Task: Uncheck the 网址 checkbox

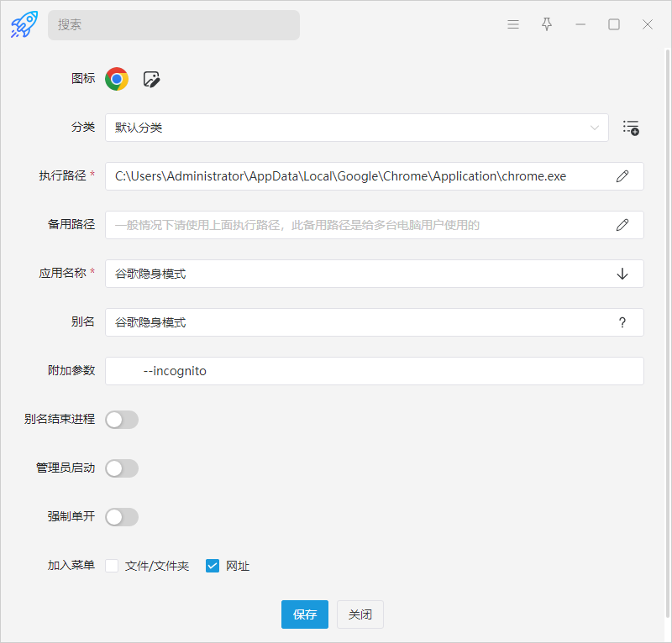Action: pos(213,566)
